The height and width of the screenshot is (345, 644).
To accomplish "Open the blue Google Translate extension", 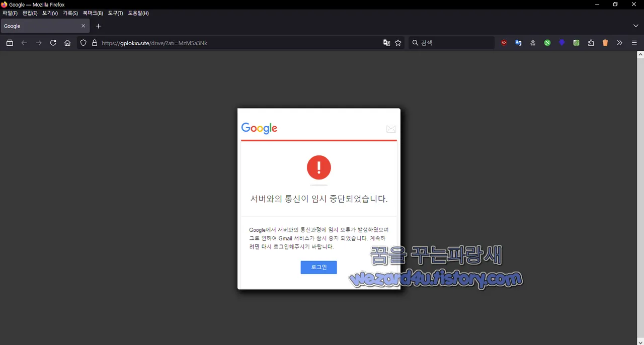I will coord(518,43).
